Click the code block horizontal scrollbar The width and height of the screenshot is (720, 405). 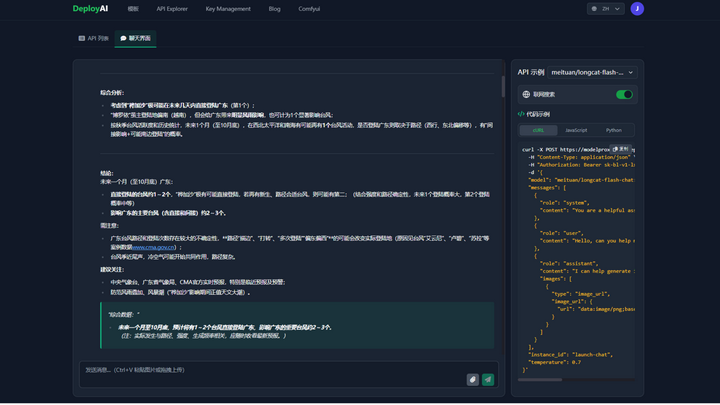(540, 380)
